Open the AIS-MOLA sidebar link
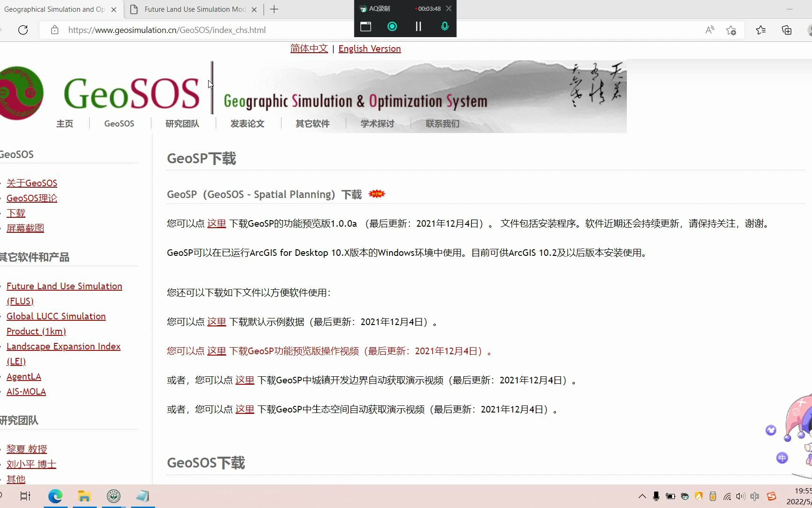Viewport: 812px width, 508px height. 26,392
